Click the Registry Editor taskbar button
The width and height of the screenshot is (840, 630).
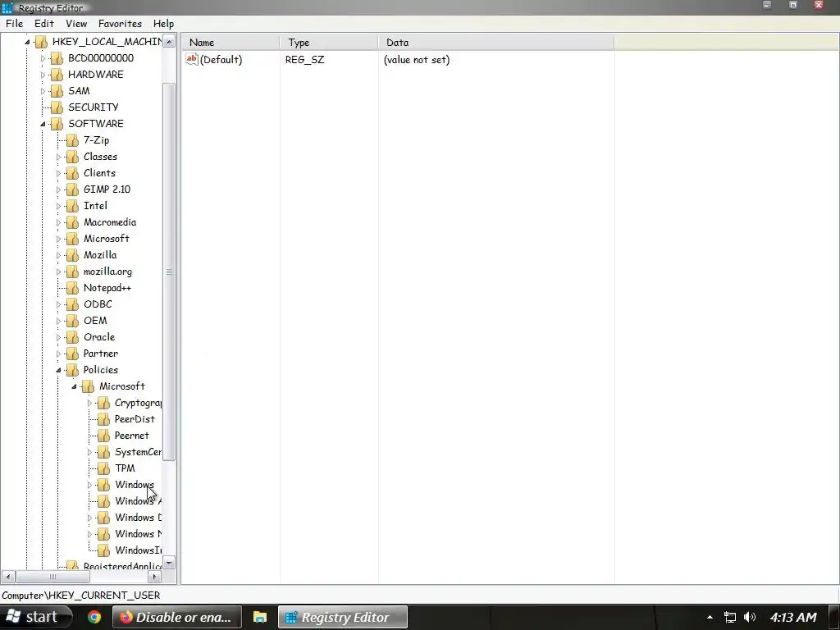(343, 617)
